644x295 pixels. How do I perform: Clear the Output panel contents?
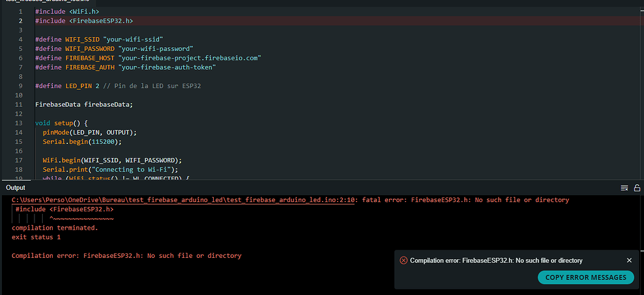click(625, 188)
